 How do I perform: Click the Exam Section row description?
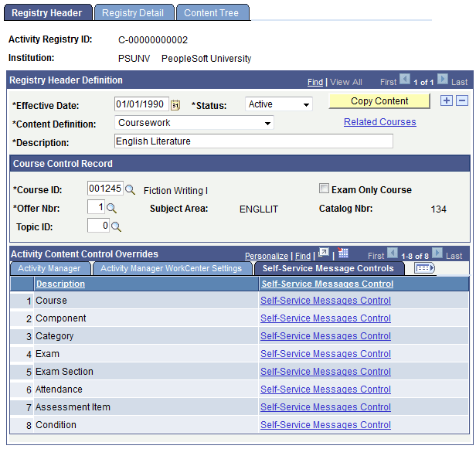pyautogui.click(x=64, y=371)
